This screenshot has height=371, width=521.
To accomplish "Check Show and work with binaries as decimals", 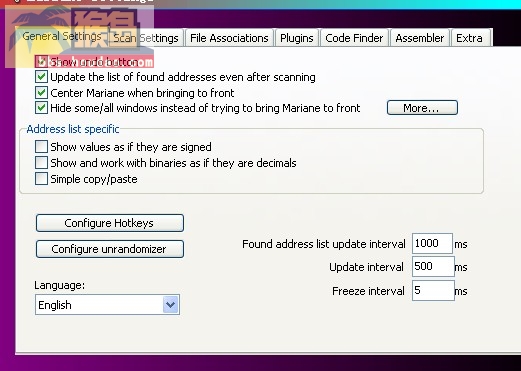I will (41, 163).
